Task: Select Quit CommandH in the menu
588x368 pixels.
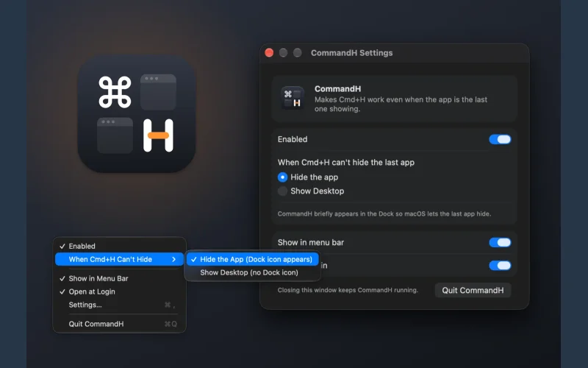Action: point(119,324)
